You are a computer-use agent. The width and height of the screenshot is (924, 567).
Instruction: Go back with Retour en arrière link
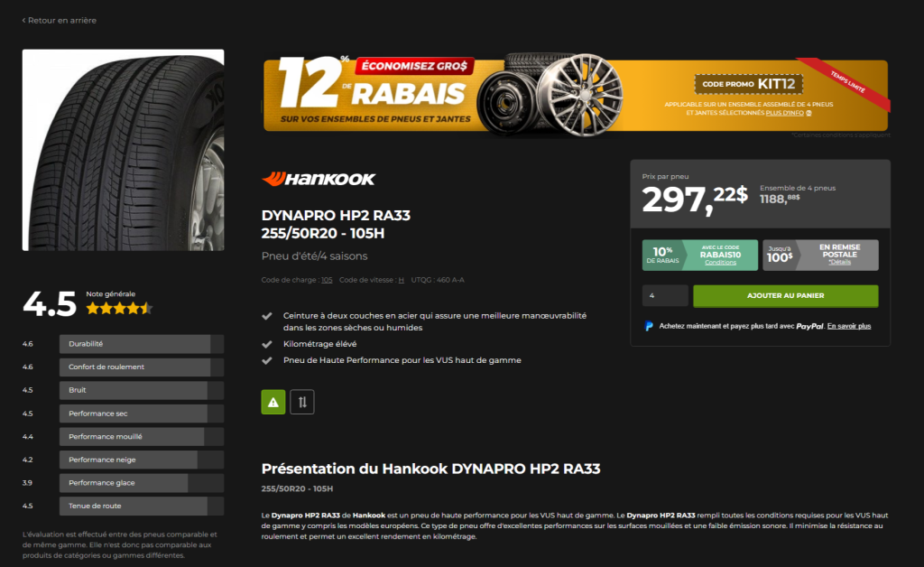click(60, 20)
